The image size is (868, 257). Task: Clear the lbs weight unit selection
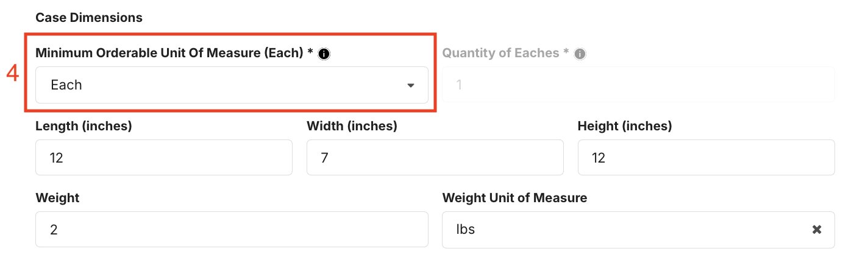click(816, 230)
